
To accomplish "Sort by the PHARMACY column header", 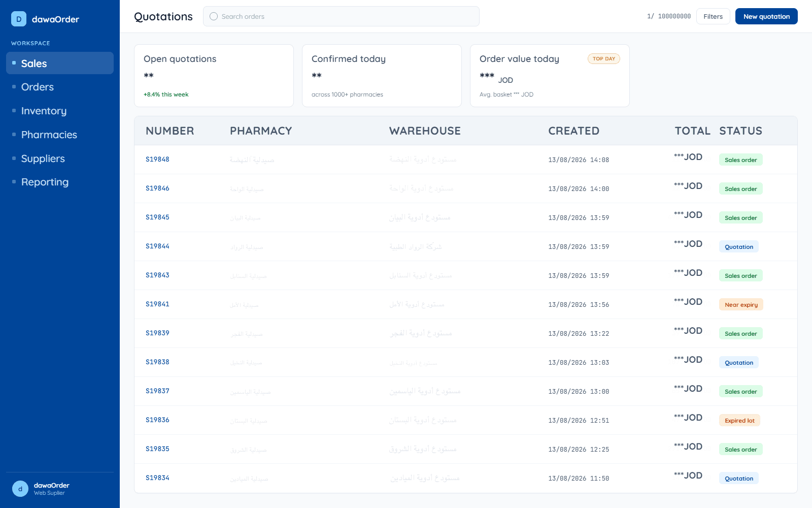I will point(261,131).
